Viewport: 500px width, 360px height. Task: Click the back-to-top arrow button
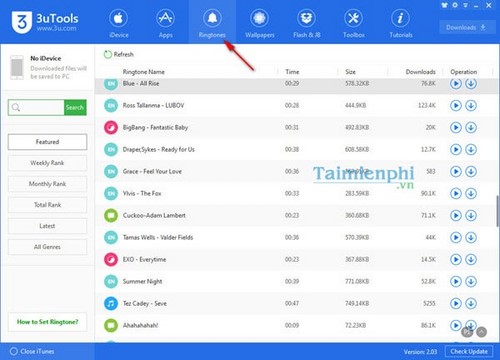tap(481, 332)
